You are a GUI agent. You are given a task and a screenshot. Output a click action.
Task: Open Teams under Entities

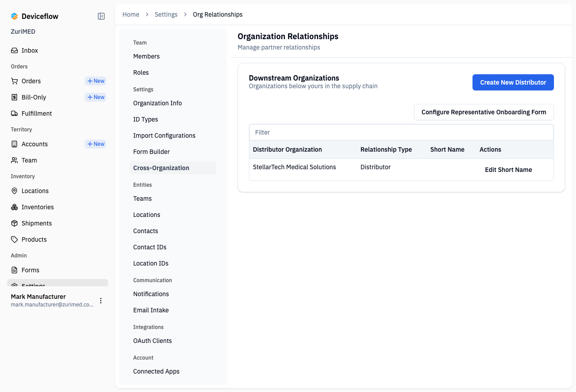(x=173, y=198)
